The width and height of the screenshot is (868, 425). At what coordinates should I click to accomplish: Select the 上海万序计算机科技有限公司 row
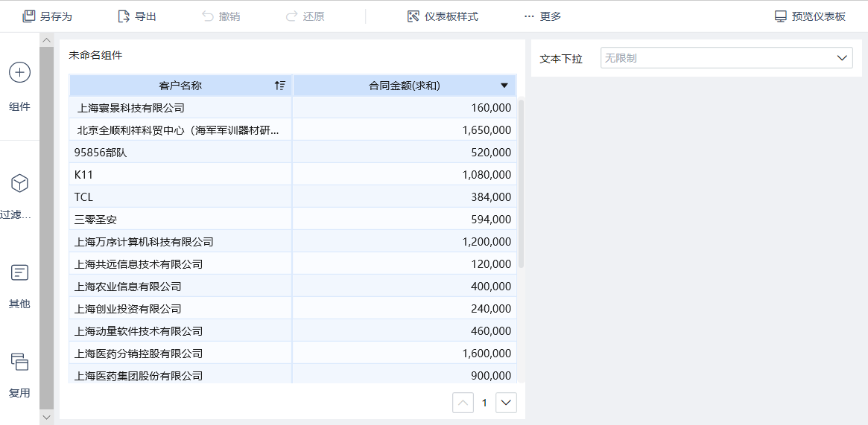[144, 242]
